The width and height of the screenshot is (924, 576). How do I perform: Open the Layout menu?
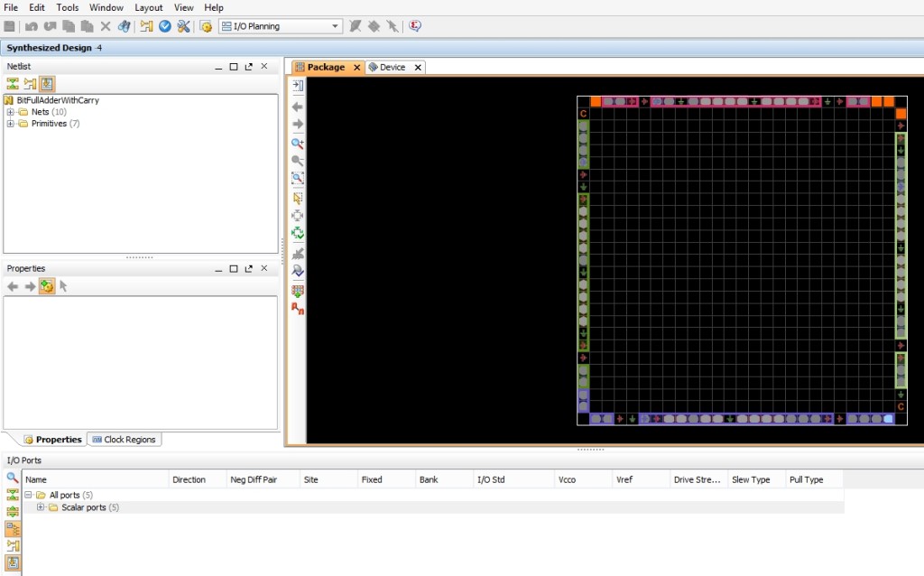click(148, 7)
